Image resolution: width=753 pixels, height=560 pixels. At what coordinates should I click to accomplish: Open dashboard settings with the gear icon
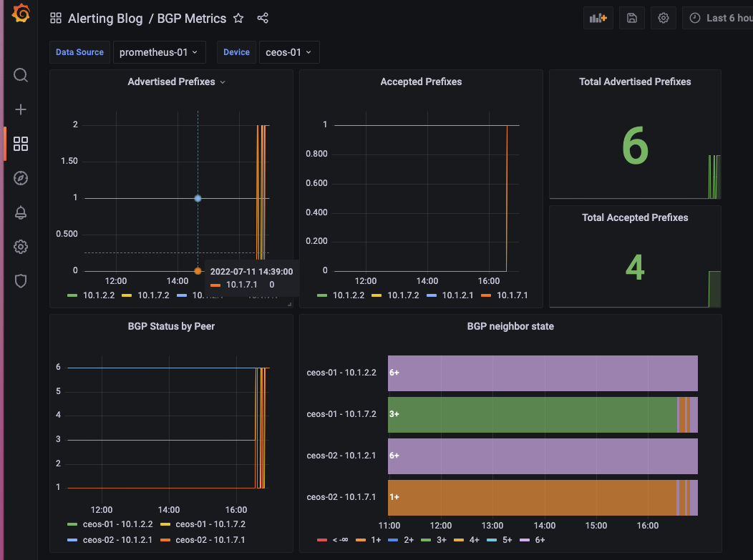663,18
